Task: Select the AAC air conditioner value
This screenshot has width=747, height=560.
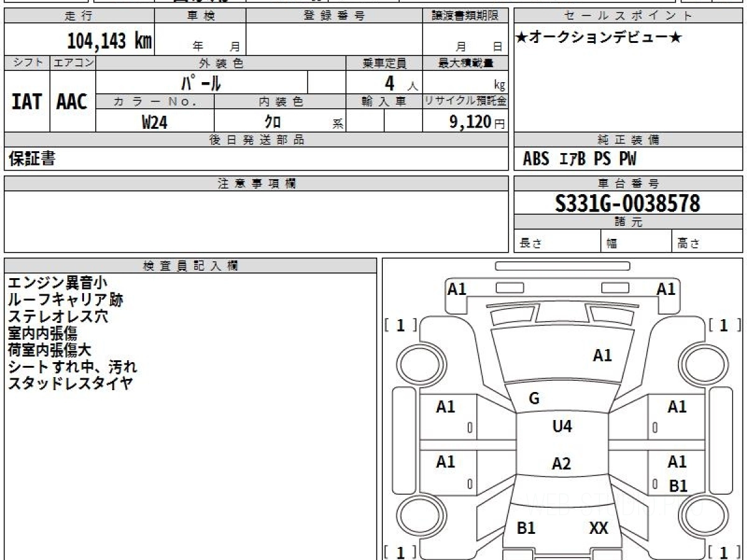Action: [72, 102]
